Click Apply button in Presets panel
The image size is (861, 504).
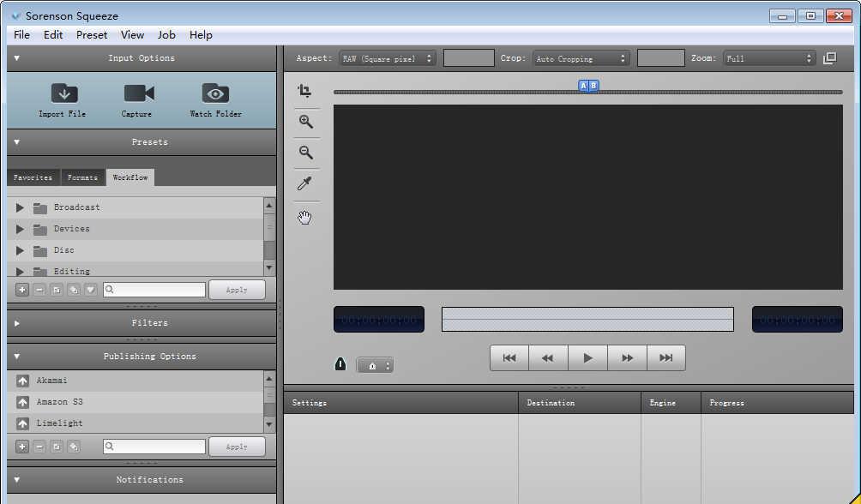[x=237, y=290]
